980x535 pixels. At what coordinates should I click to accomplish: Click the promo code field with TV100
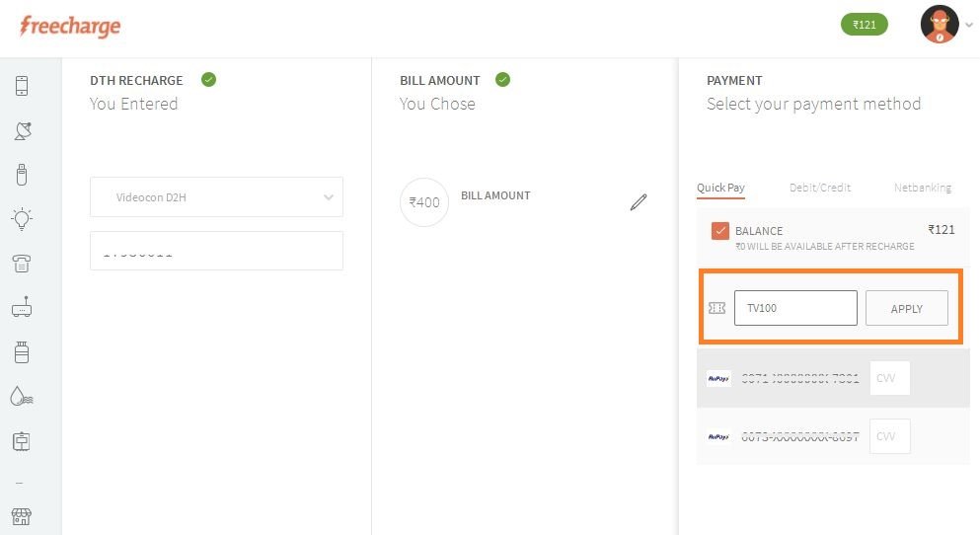[795, 308]
